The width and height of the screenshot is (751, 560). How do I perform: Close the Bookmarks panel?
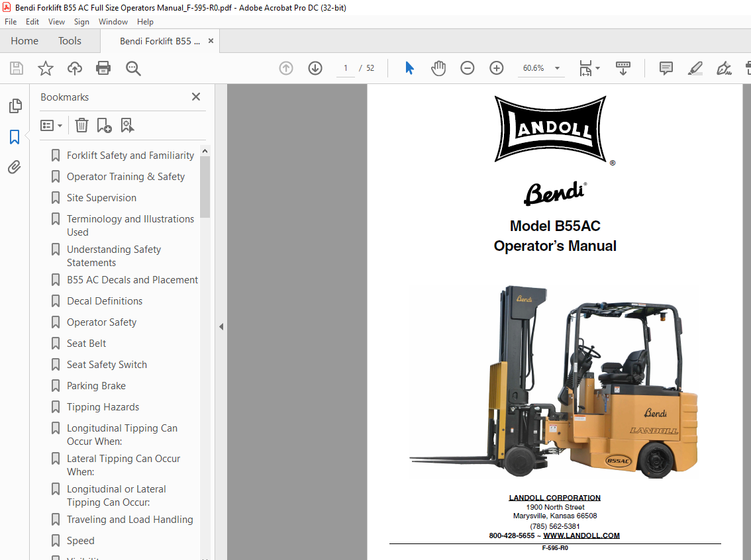(x=196, y=97)
